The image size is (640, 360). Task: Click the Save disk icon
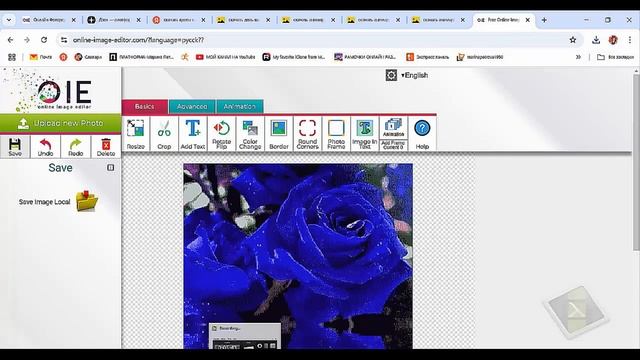coord(15,147)
